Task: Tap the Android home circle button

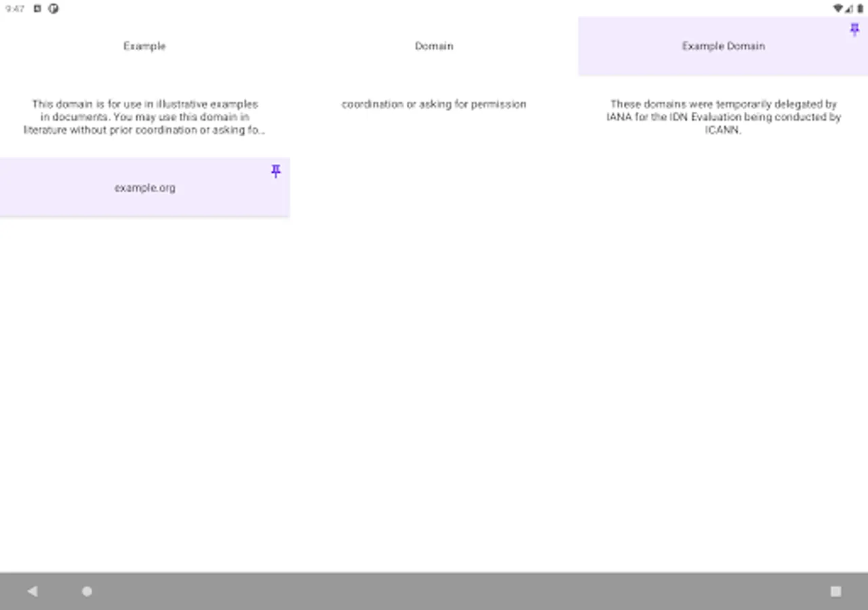Action: [87, 591]
